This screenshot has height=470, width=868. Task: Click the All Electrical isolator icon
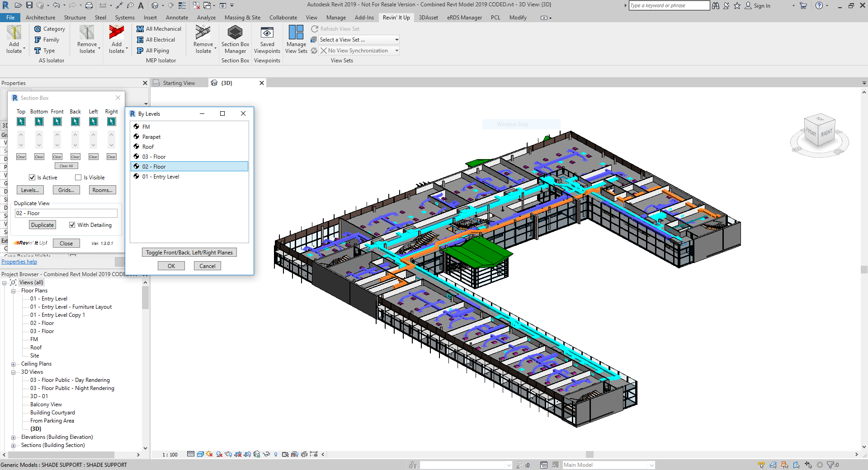tap(140, 40)
